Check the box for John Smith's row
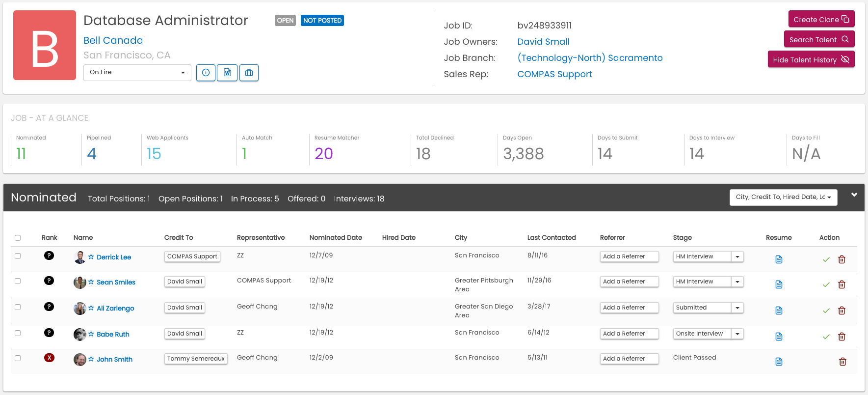 tap(18, 358)
